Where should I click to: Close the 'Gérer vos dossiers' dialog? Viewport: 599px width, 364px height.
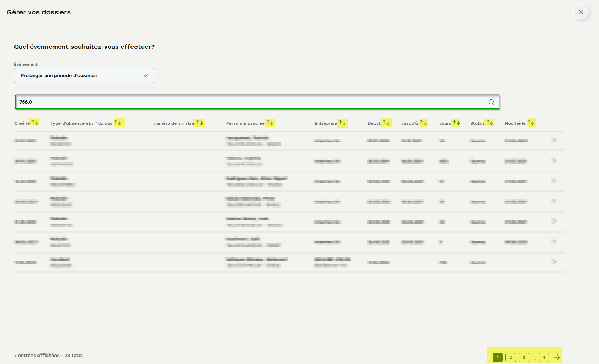tap(581, 12)
